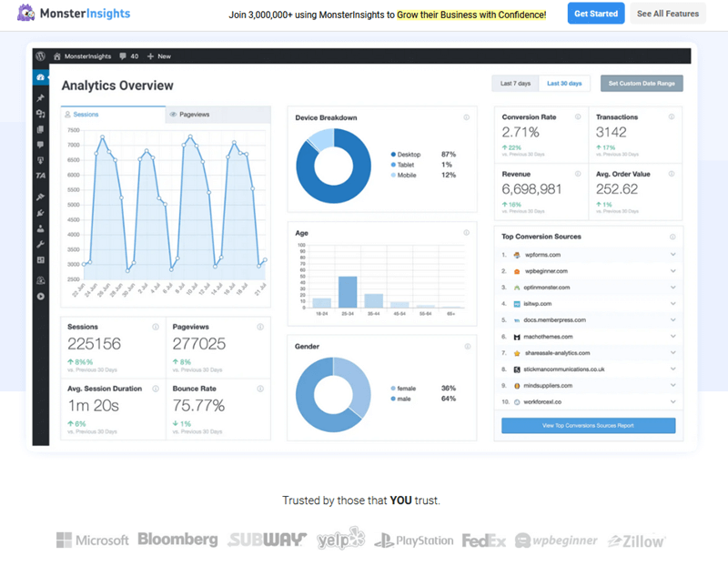
Task: Click the info icon on Gender panel
Action: [x=466, y=347]
